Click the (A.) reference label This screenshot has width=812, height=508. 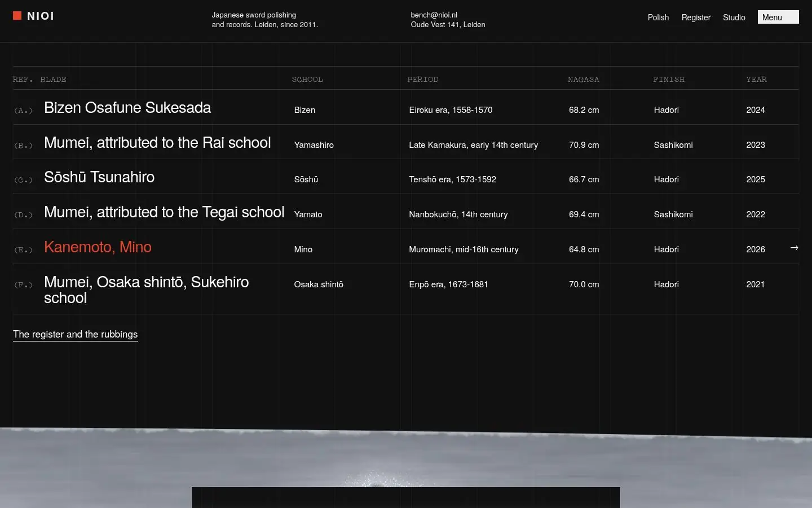pyautogui.click(x=23, y=111)
